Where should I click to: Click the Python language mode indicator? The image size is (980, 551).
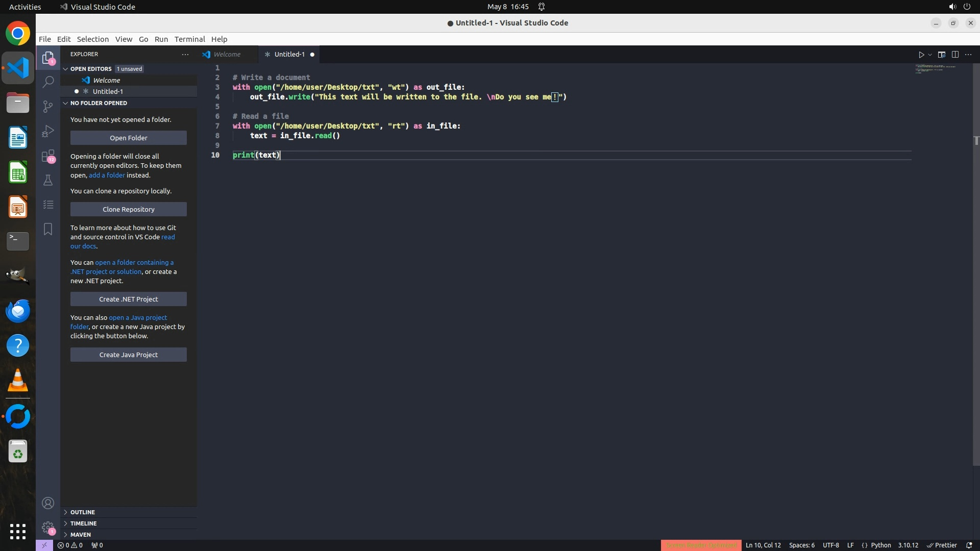pyautogui.click(x=880, y=545)
